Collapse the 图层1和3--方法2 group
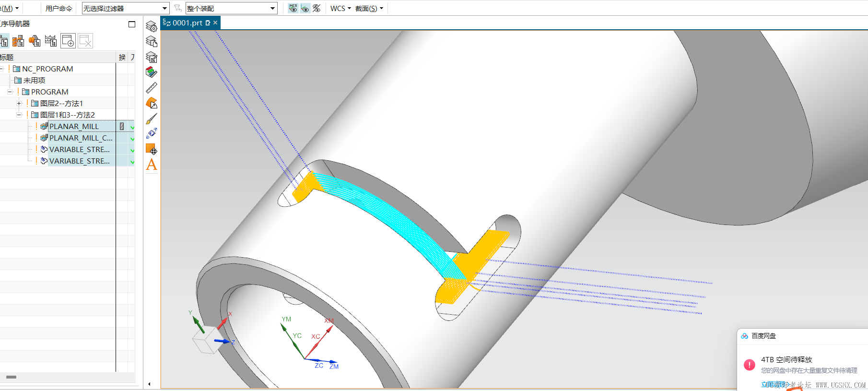 (x=19, y=115)
